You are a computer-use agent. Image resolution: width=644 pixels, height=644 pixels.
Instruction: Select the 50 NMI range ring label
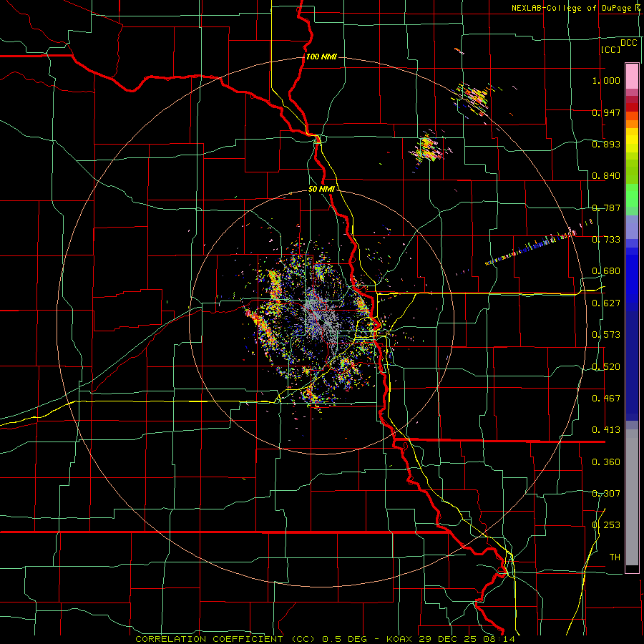coord(321,189)
